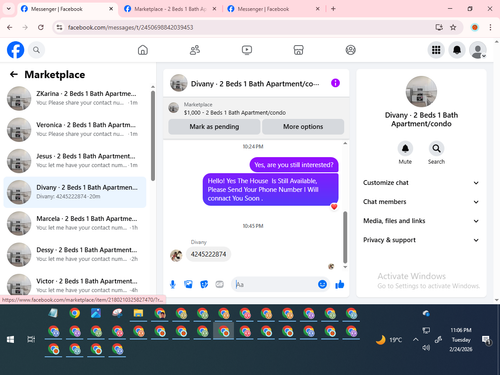Reload the page in browser

point(41,27)
